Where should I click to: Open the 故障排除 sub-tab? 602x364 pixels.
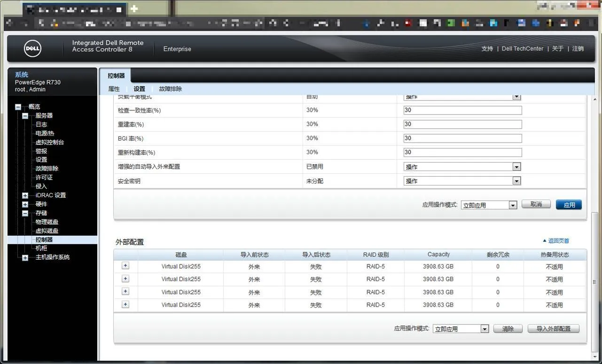tap(170, 89)
